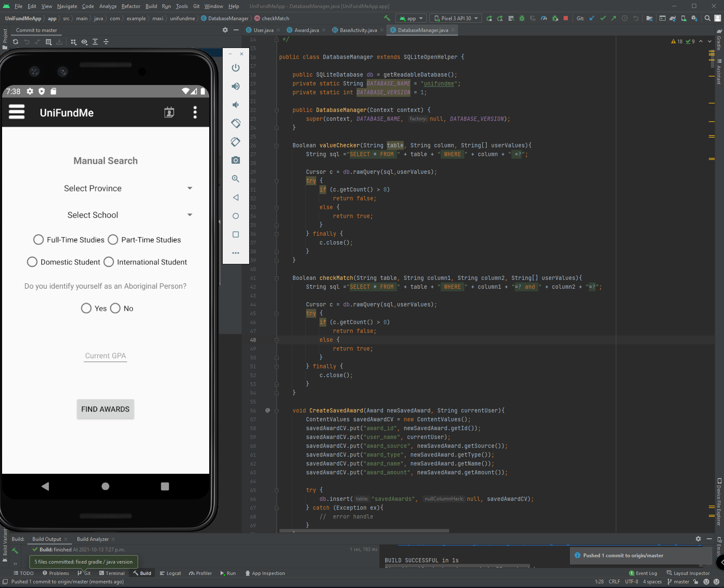Screen dimensions: 724x588
Task: Open the Analyze menu
Action: point(108,6)
